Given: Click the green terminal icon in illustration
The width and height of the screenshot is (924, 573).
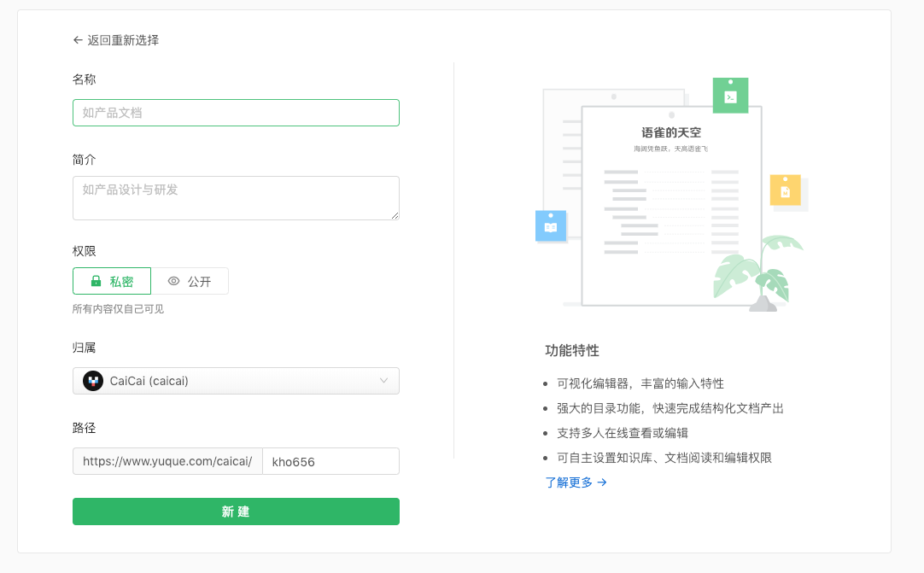Looking at the screenshot, I should pos(730,96).
